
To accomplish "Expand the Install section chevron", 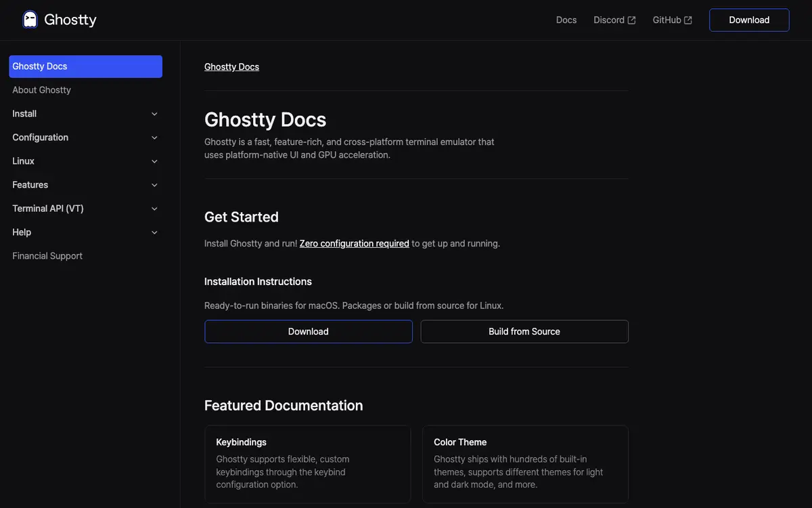I will [154, 114].
